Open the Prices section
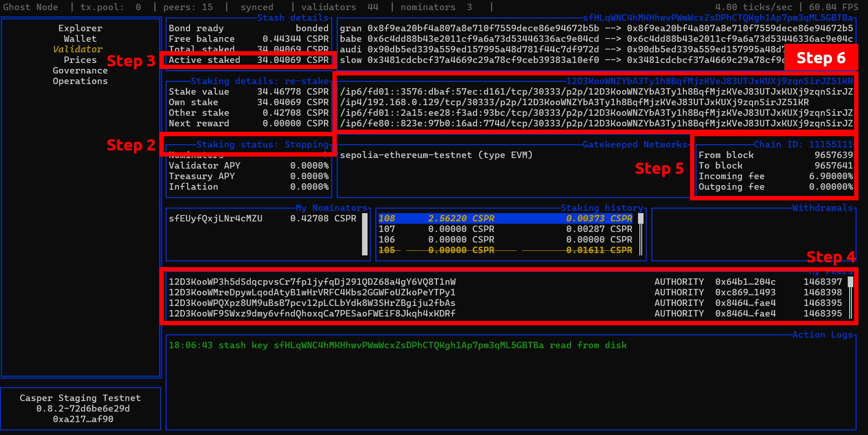Screen dimensions: 868x435 [80, 60]
